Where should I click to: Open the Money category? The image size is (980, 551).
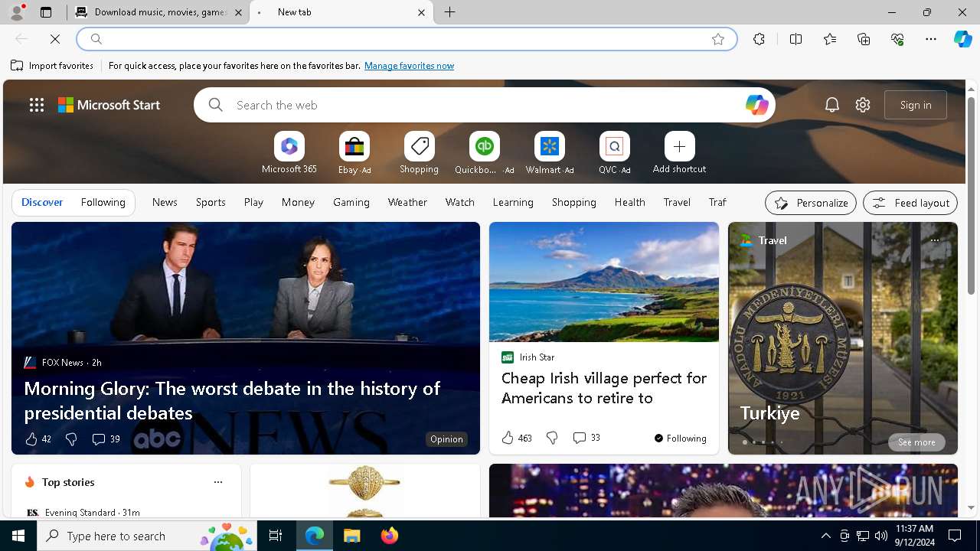(x=298, y=202)
